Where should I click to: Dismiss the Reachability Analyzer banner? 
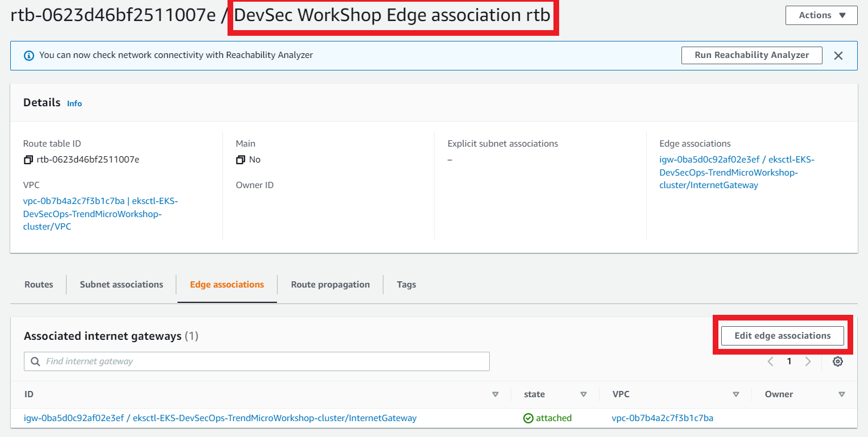pos(838,56)
